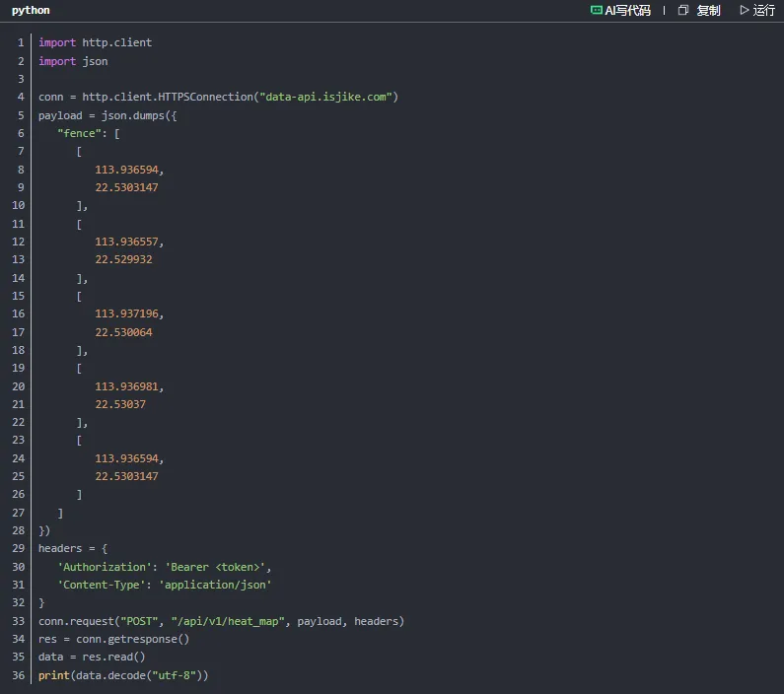Click the print keyword on last line

54,675
